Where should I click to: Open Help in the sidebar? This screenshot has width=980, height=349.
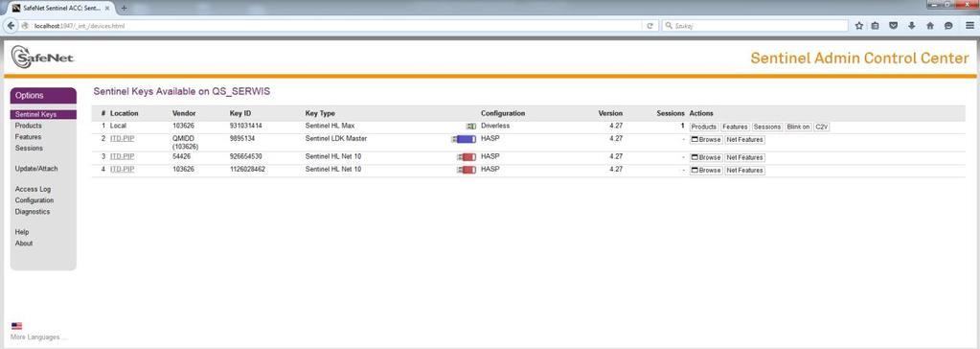tap(22, 232)
